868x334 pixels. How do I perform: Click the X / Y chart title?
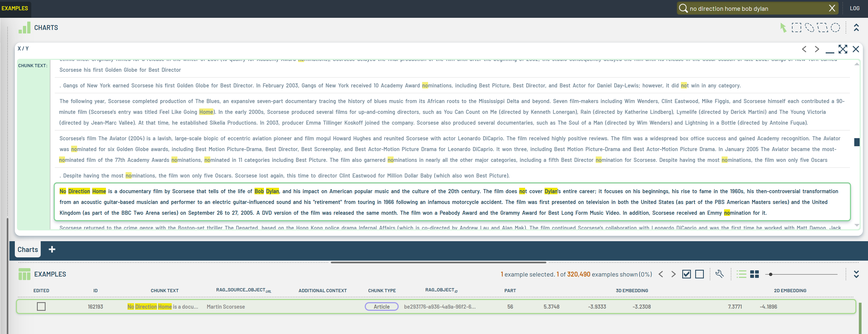point(23,49)
